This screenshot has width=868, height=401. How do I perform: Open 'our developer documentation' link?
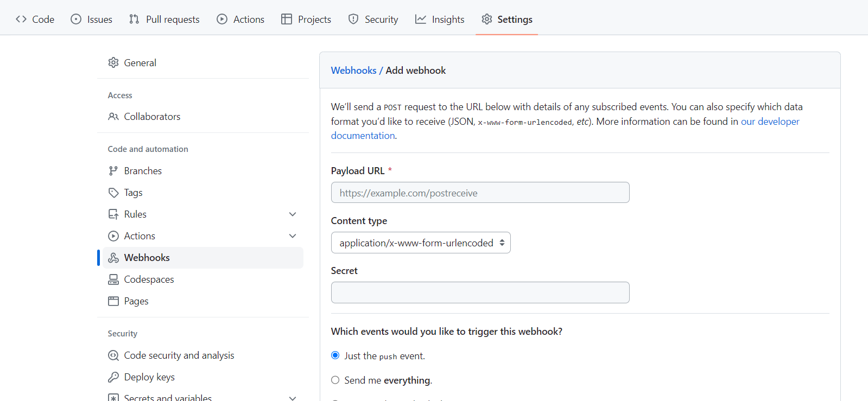(x=565, y=129)
